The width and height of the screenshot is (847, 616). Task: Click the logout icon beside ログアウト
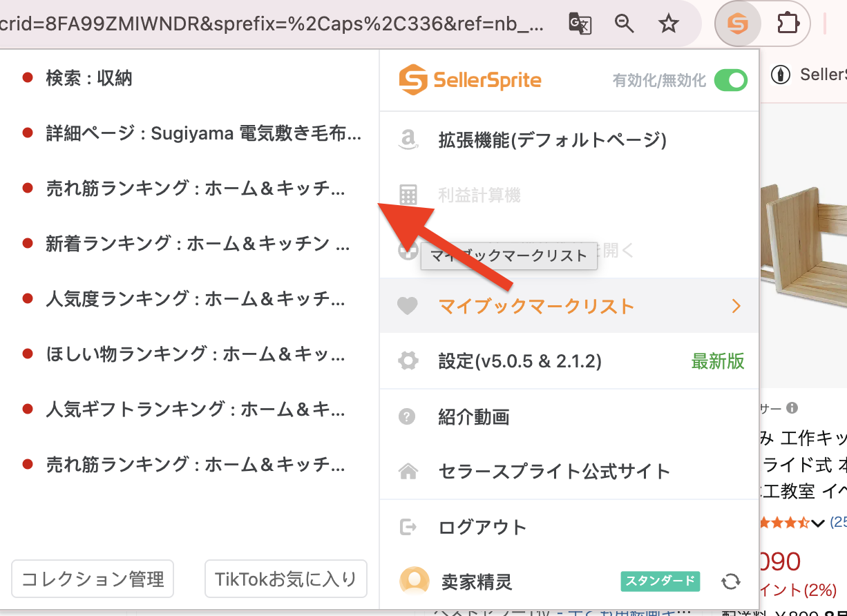click(408, 527)
